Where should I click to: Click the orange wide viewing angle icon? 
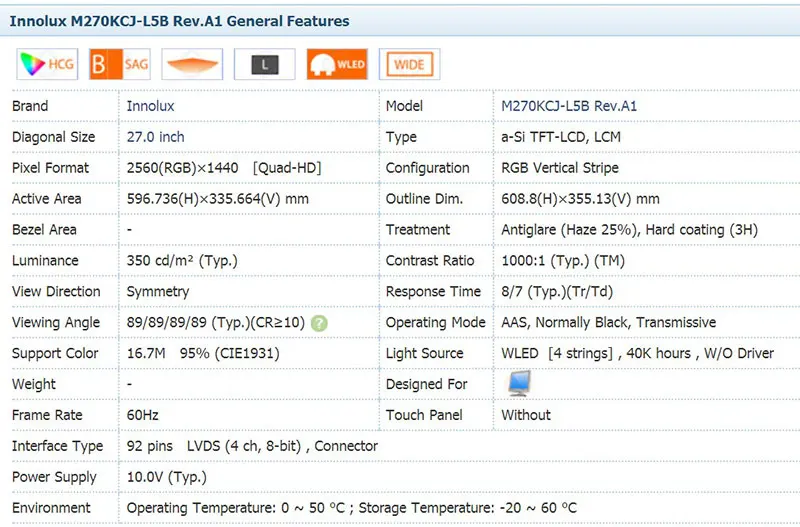click(192, 64)
